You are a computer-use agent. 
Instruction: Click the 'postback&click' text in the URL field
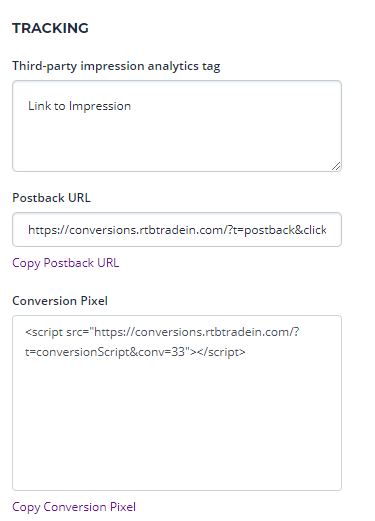pyautogui.click(x=285, y=230)
